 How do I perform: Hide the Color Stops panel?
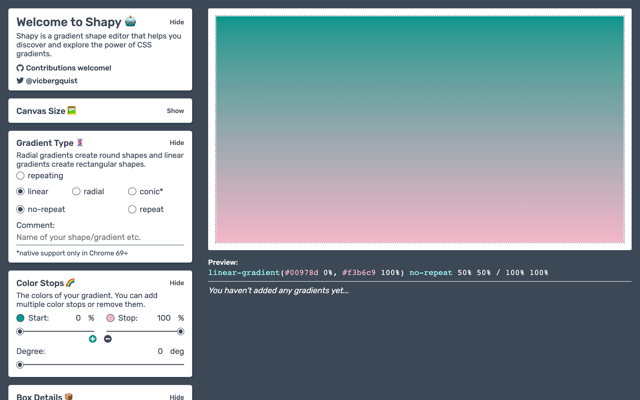tap(177, 282)
